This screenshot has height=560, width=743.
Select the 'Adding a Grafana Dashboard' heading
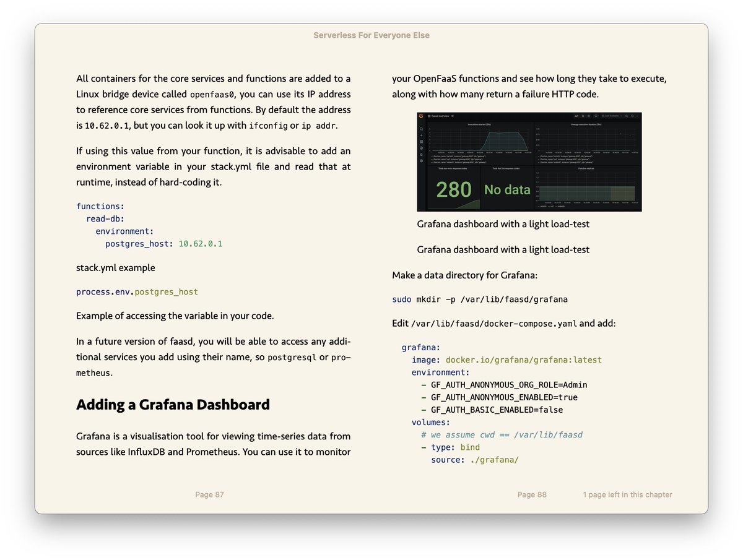pos(173,405)
